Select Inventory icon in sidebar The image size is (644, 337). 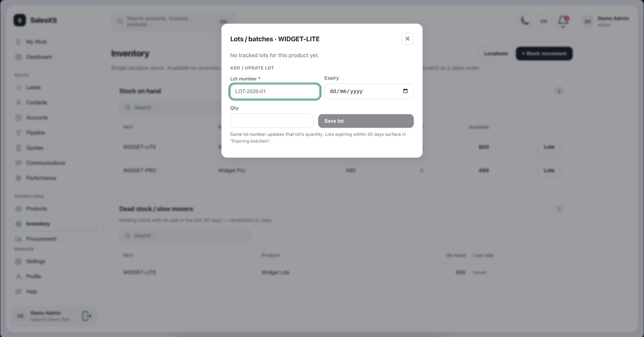(x=19, y=224)
